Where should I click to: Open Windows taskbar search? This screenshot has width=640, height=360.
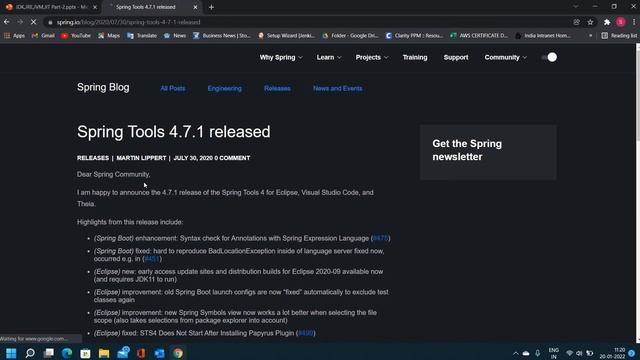[x=30, y=353]
